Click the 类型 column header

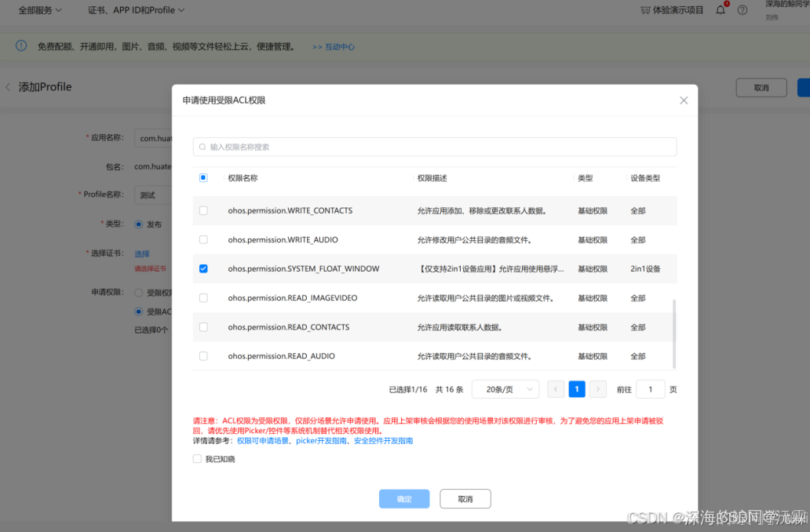[x=586, y=178]
